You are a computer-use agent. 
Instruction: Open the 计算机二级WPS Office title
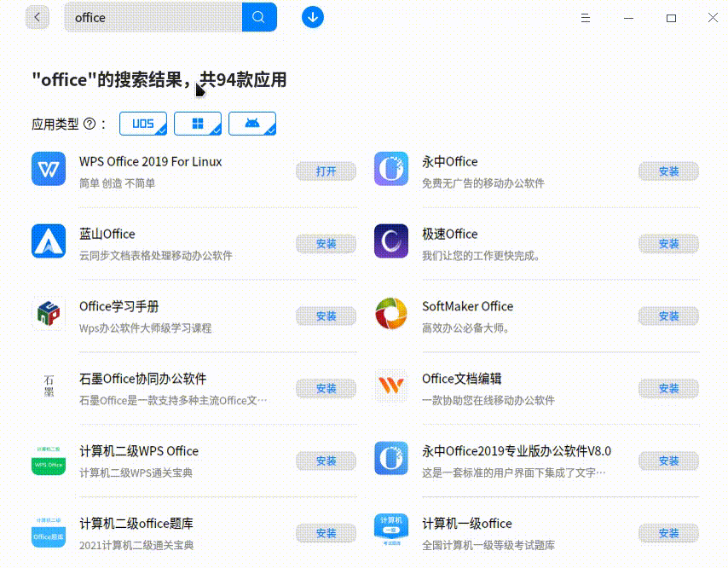coord(139,451)
